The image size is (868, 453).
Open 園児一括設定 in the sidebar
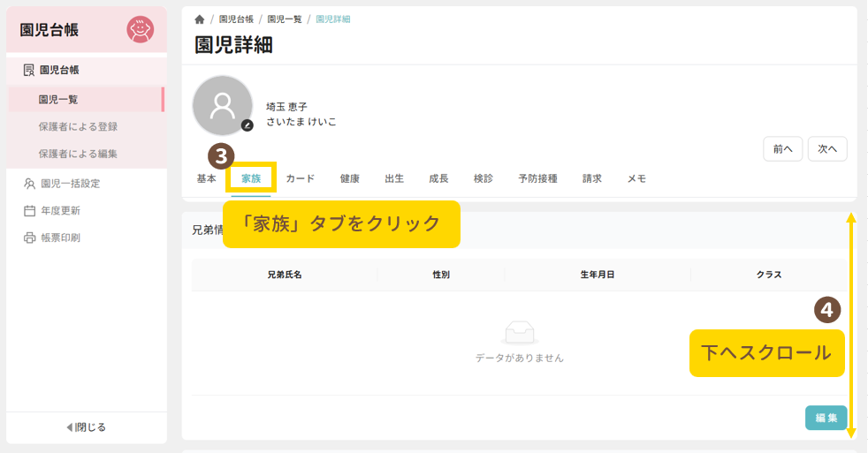pyautogui.click(x=70, y=184)
